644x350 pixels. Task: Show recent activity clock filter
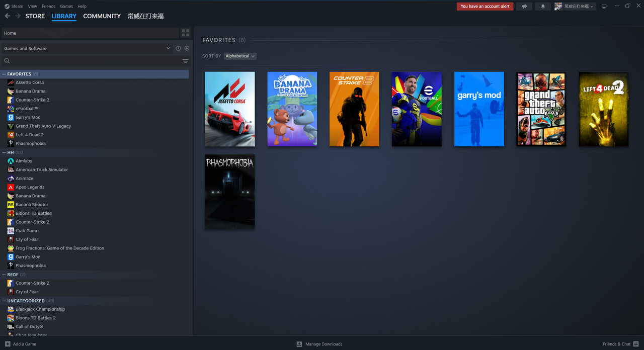coord(178,48)
